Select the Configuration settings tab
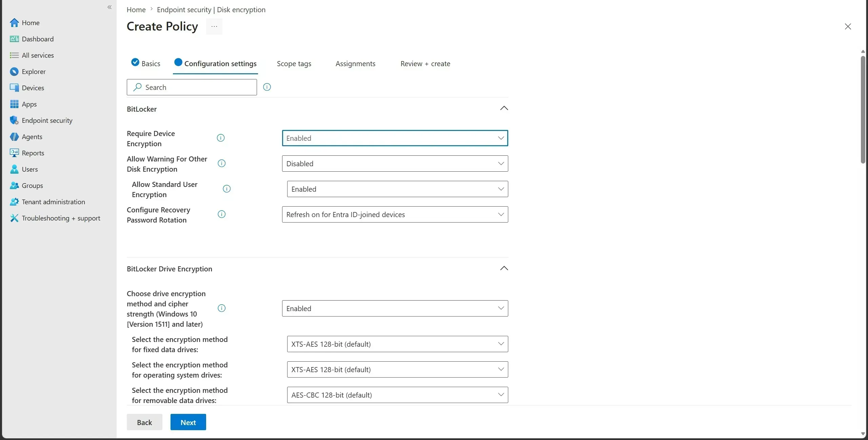Viewport: 868px width, 440px height. click(x=215, y=63)
